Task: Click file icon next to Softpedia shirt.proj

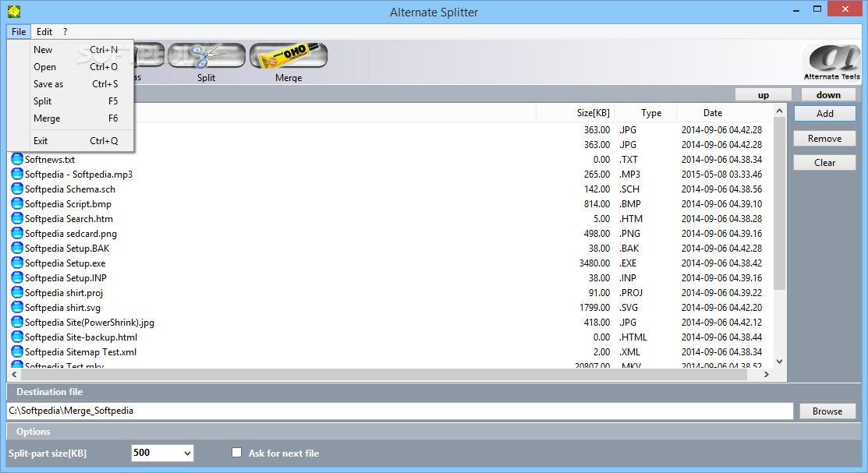Action: 17,293
